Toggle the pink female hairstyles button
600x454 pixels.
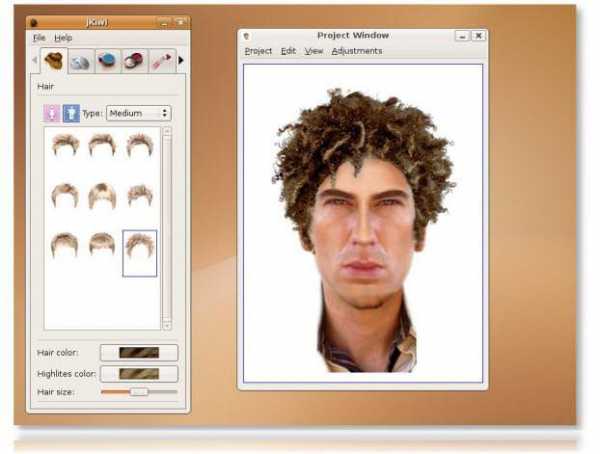point(50,113)
